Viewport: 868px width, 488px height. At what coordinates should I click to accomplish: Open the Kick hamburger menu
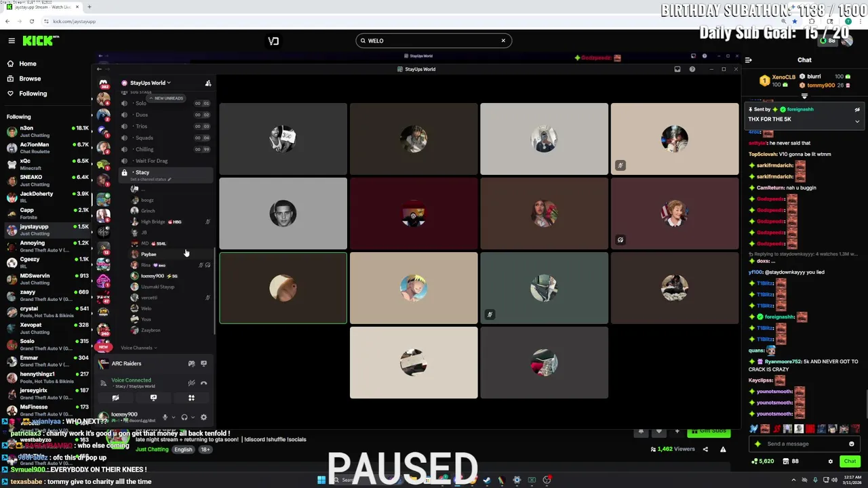(12, 41)
